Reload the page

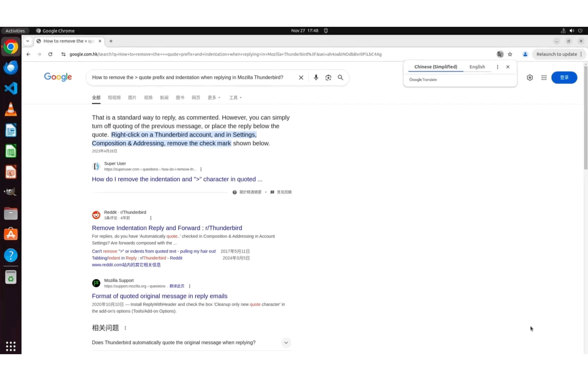coord(50,54)
